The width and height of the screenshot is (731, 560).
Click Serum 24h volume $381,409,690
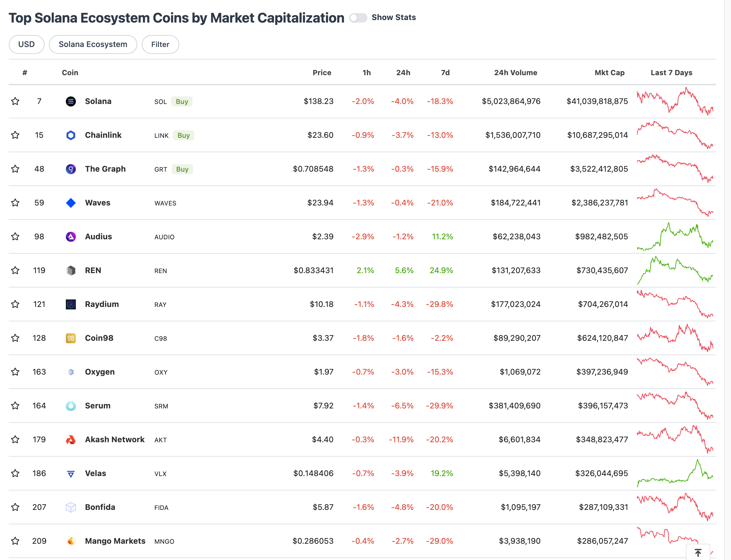point(514,406)
